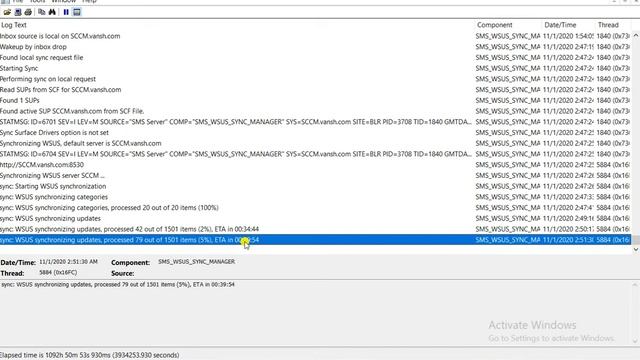Select 'Sync Surface Drivers option is not set'
This screenshot has width=640, height=360.
click(316, 132)
